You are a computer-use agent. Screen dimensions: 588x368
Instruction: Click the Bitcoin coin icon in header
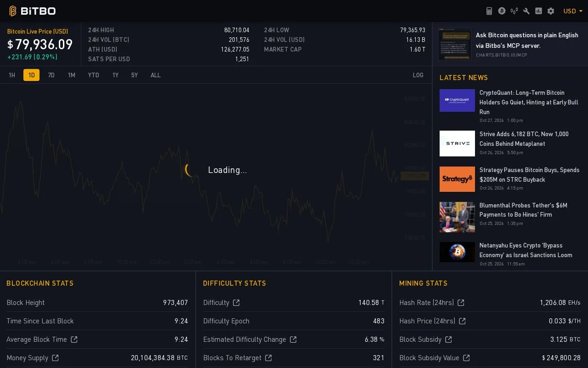click(x=502, y=11)
